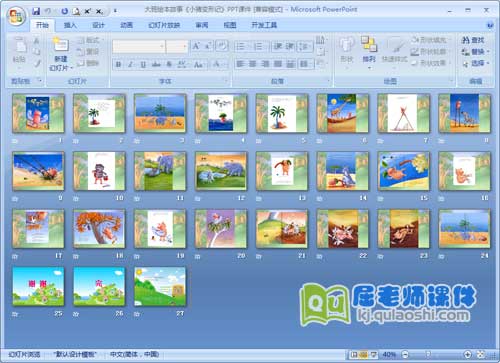500x363 pixels.
Task: Open the font size combo box
Action: click(x=177, y=47)
